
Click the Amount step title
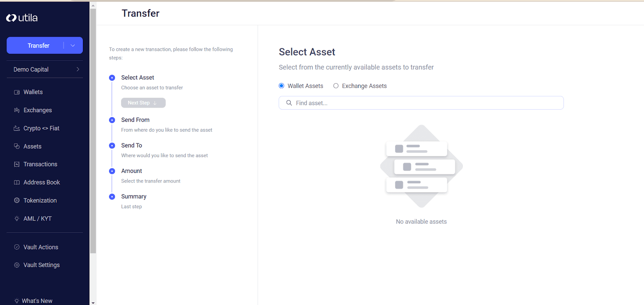(132, 171)
